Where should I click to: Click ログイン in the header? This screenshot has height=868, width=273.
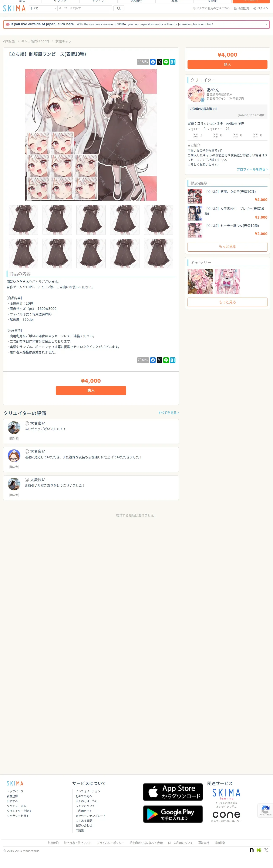click(261, 9)
